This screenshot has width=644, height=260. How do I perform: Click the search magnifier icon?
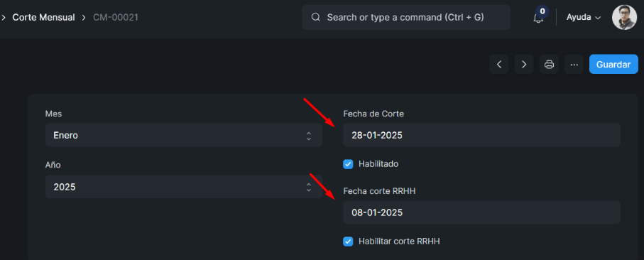coord(315,17)
